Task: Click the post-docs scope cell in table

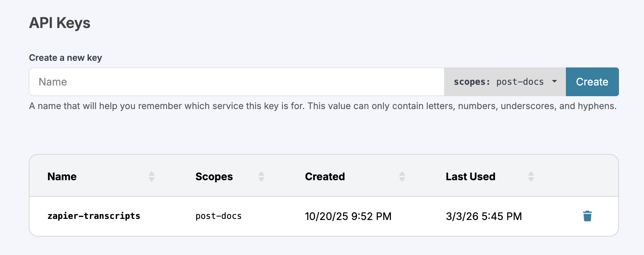Action: coord(218,216)
